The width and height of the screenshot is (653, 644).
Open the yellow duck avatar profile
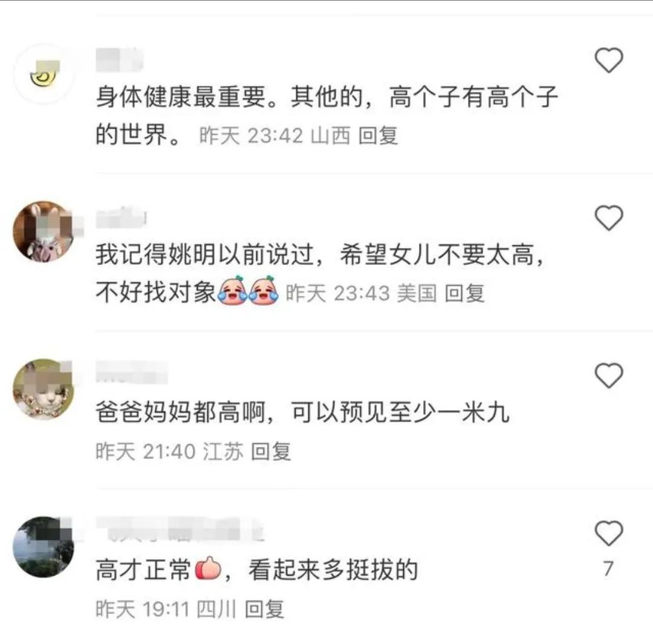(44, 74)
